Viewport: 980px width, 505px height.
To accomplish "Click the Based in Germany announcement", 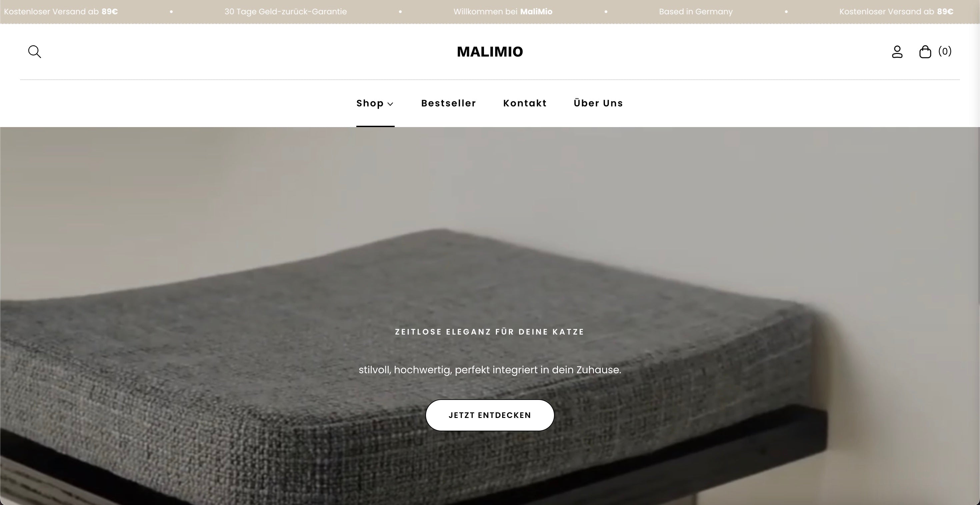I will (x=696, y=11).
